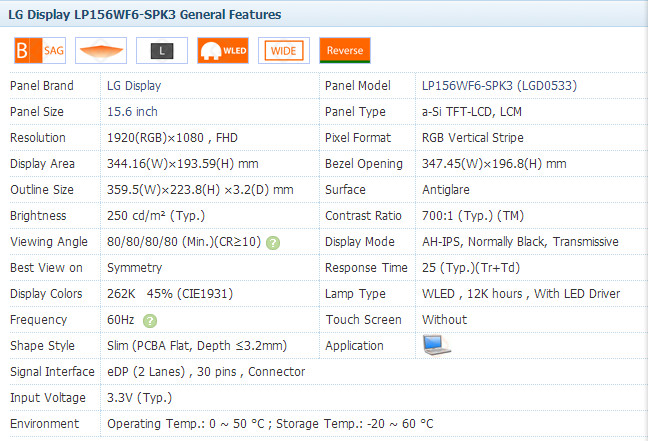Select the Antiglare surface value

click(x=446, y=190)
